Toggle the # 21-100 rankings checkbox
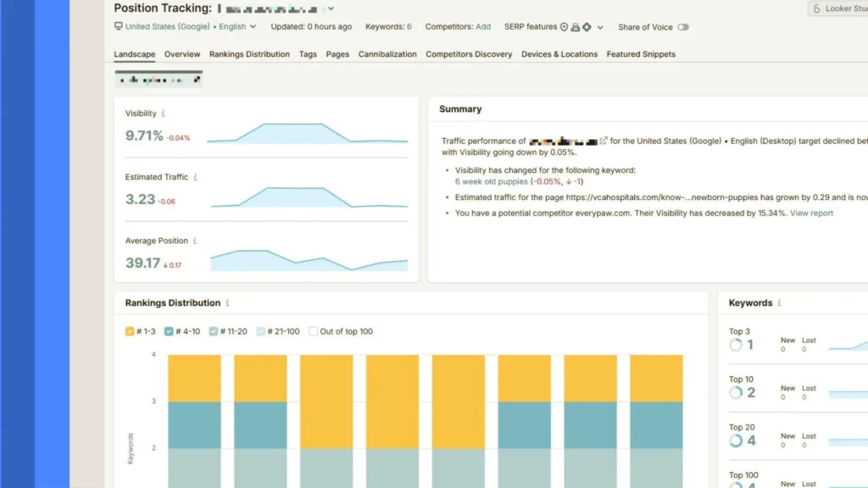Screen dimensions: 868x488 pyautogui.click(x=261, y=331)
